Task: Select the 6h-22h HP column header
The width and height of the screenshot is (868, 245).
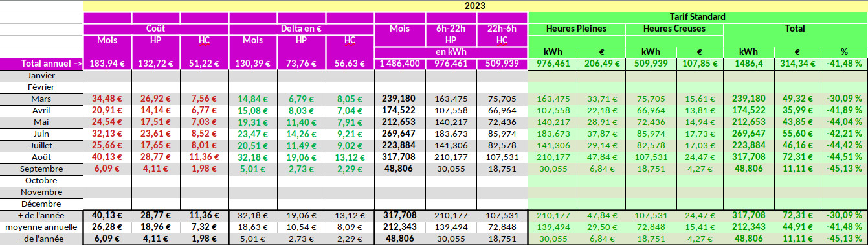Action: [451, 34]
